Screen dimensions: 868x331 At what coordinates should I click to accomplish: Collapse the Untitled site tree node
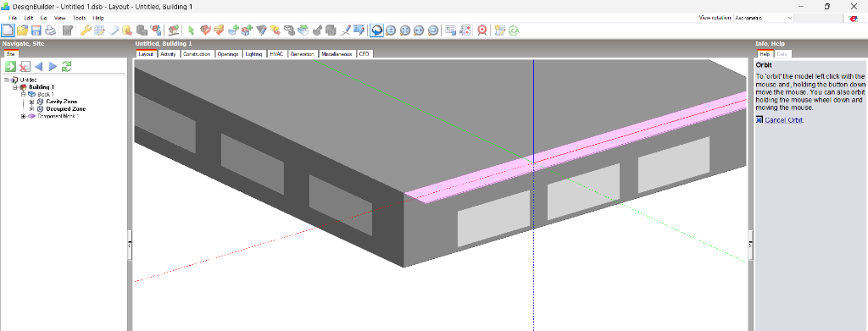tap(6, 80)
